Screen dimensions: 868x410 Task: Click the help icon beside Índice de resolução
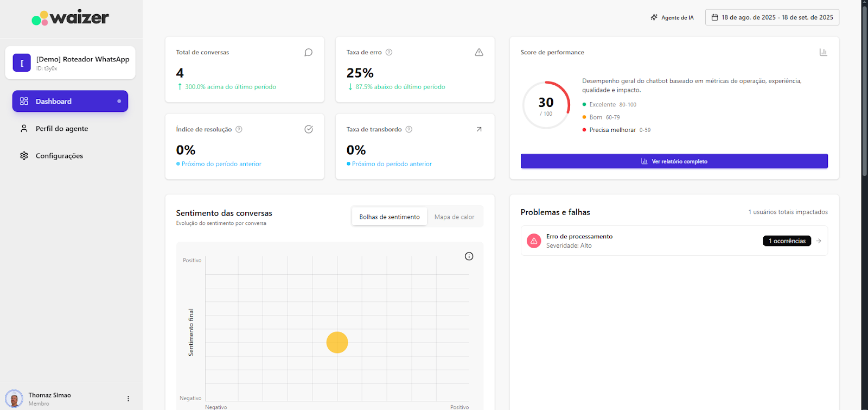coord(239,129)
